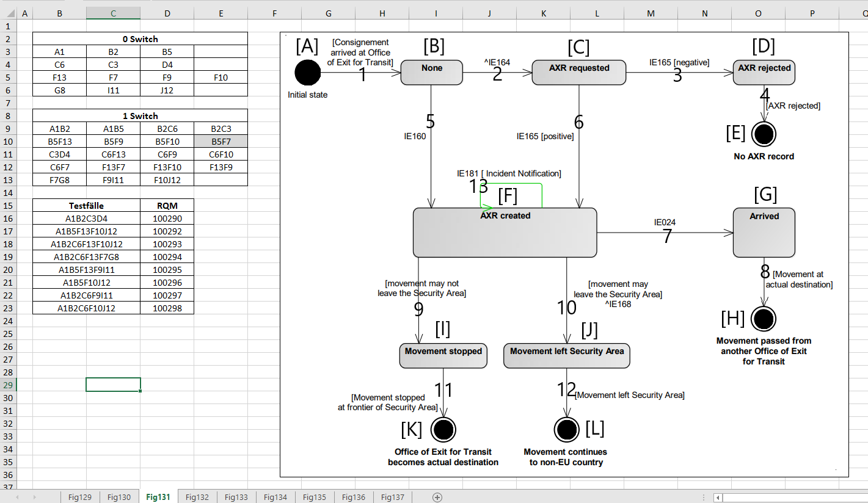Click the previous sheet navigation arrow
This screenshot has width=868, height=503.
(x=16, y=498)
